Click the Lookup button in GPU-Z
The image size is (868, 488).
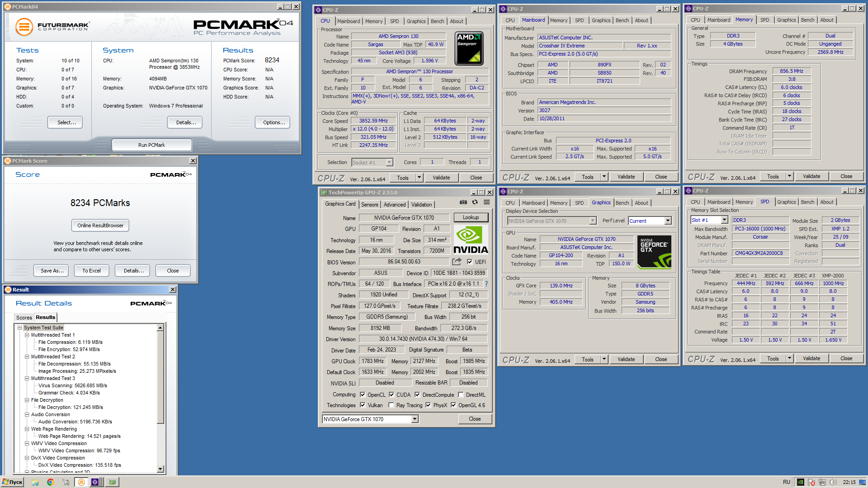[x=471, y=217]
